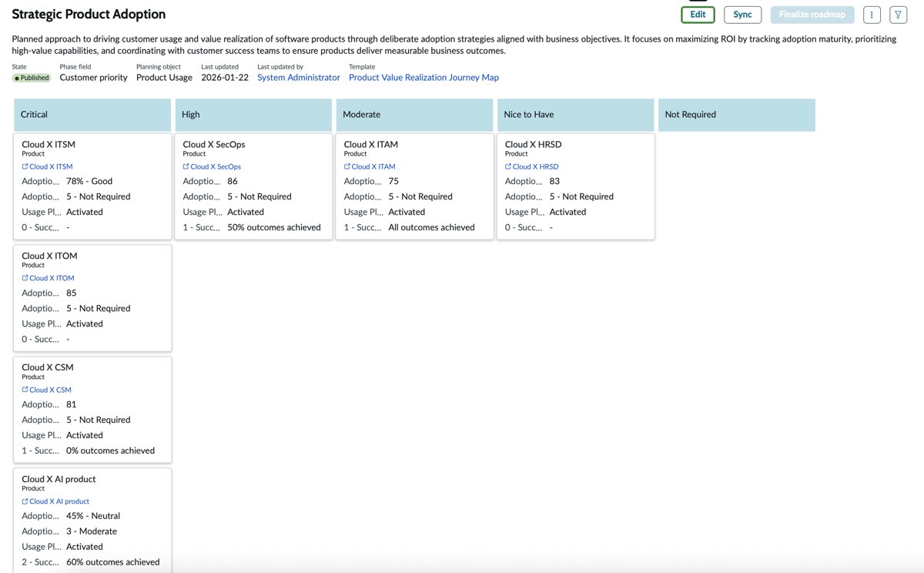Select the Critical column header
Image resolution: width=924 pixels, height=573 pixels.
[x=92, y=115]
